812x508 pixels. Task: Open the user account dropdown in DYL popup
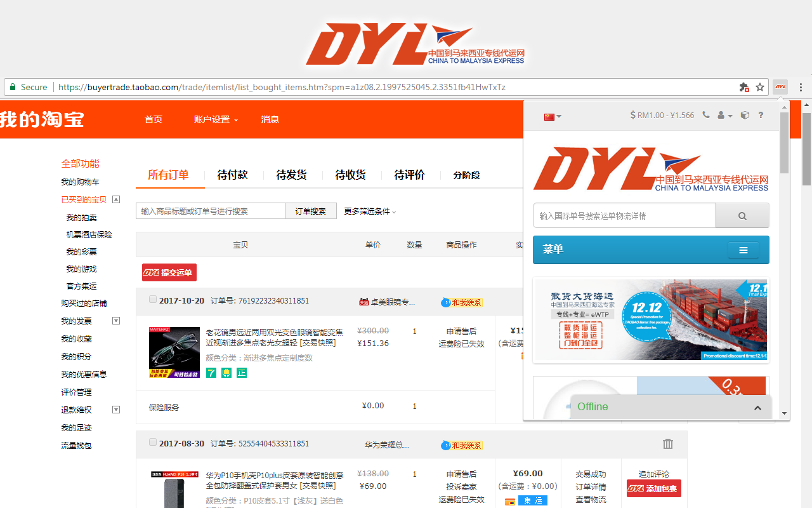tap(724, 116)
